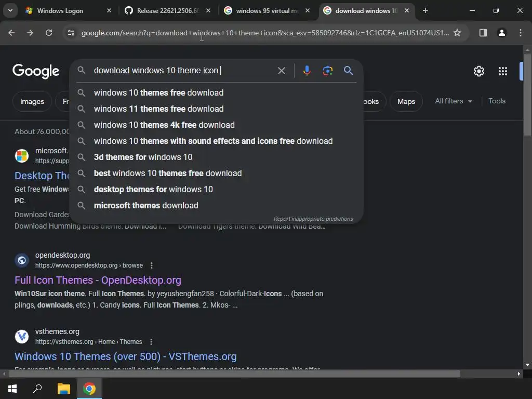Click the Chrome address bar URL
Viewport: 532px width, 399px height.
[x=264, y=33]
